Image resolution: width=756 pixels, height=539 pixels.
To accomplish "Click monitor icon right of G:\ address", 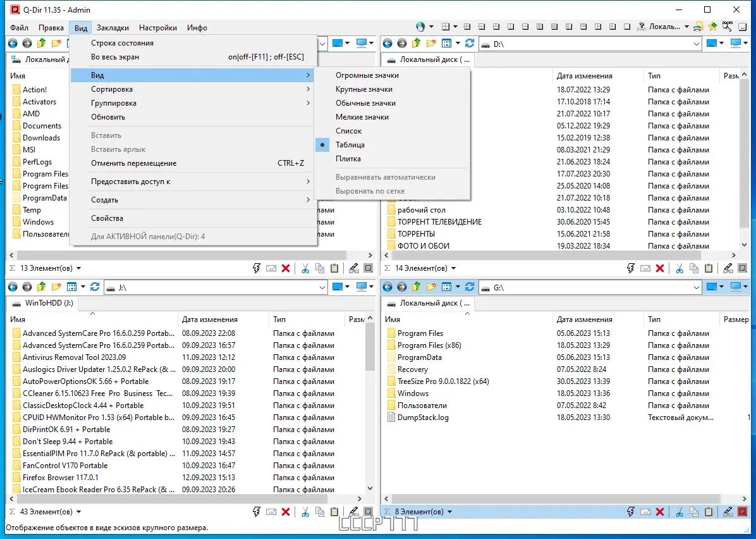I will tap(736, 287).
